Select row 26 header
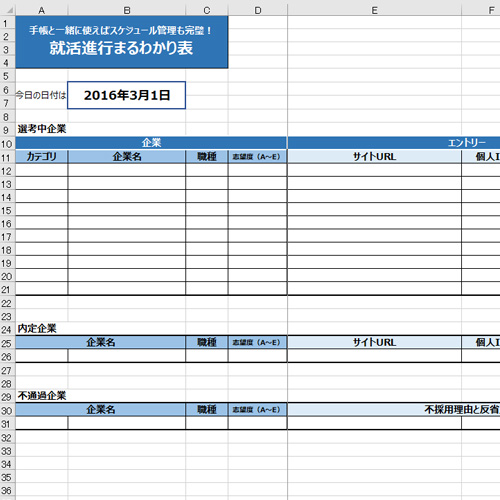The image size is (500, 500). tap(7, 357)
